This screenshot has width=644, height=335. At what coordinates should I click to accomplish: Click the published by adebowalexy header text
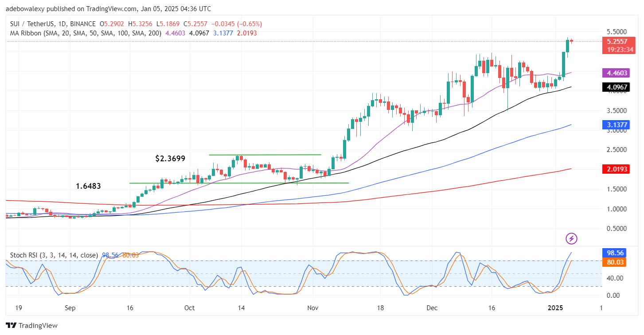108,9
